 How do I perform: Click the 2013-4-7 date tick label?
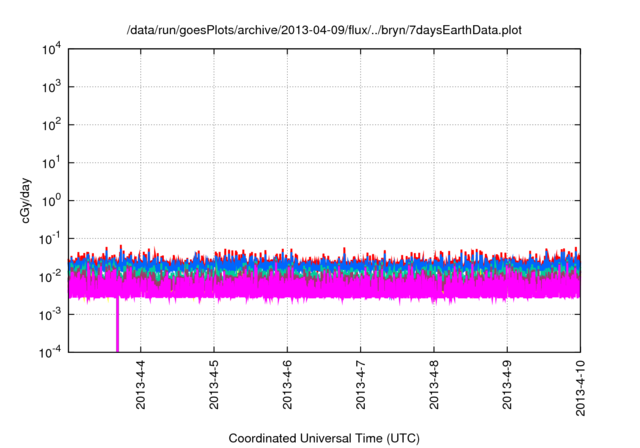[360, 385]
